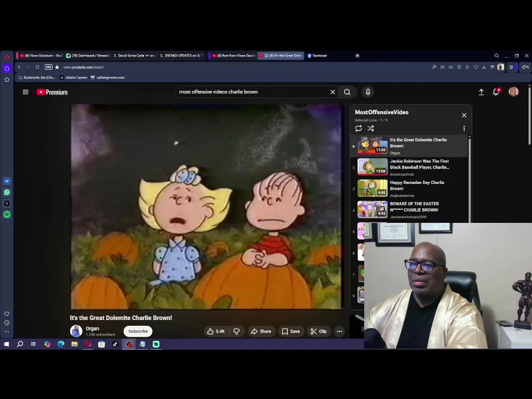Switch to 'Dashboard / Stream' tab

[88, 55]
